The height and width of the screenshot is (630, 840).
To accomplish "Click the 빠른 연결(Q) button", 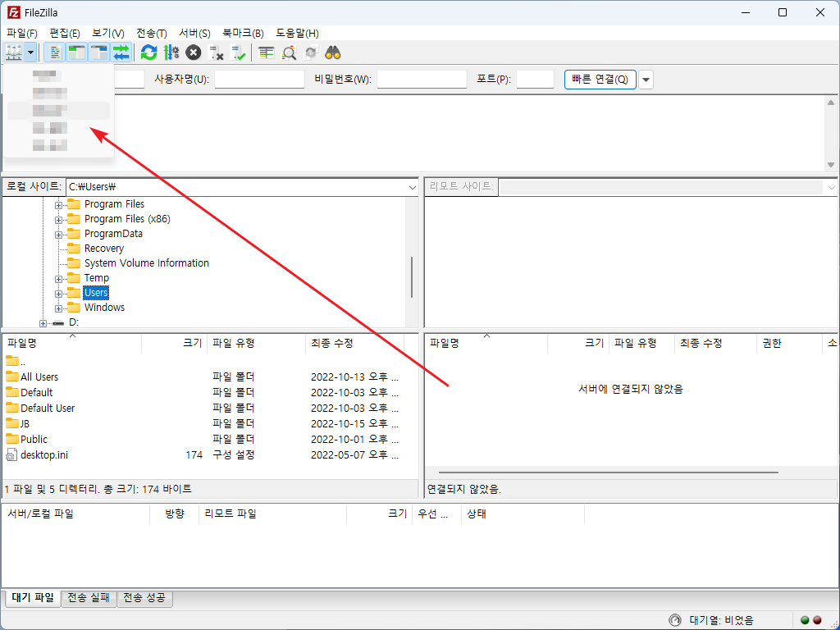I will pyautogui.click(x=600, y=80).
